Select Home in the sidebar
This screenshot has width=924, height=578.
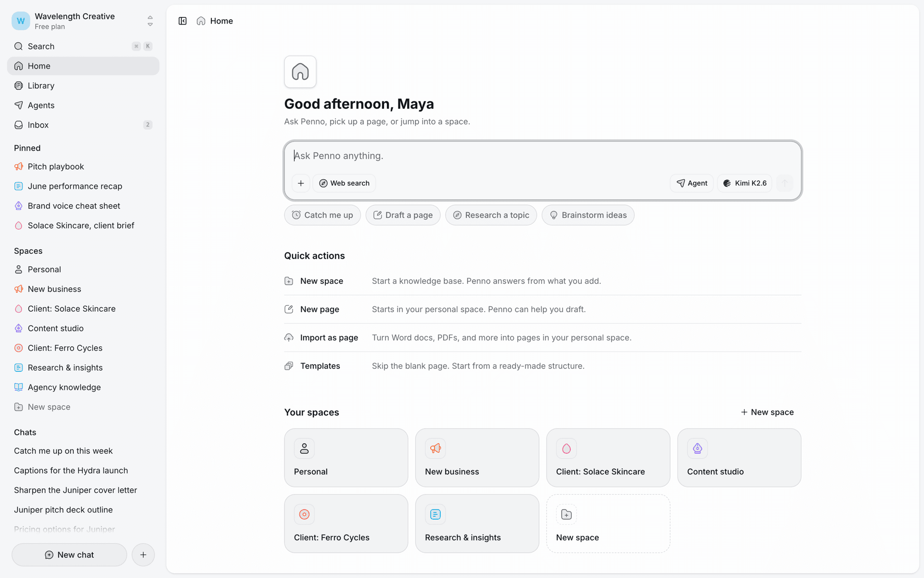point(83,66)
